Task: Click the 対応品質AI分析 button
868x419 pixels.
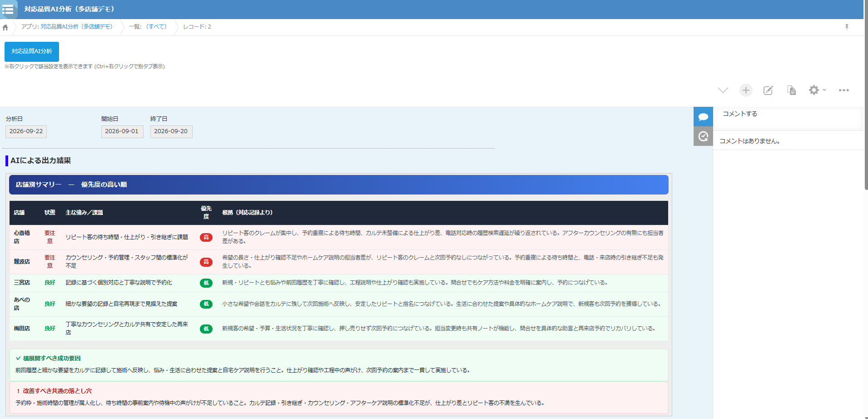Action: (32, 51)
